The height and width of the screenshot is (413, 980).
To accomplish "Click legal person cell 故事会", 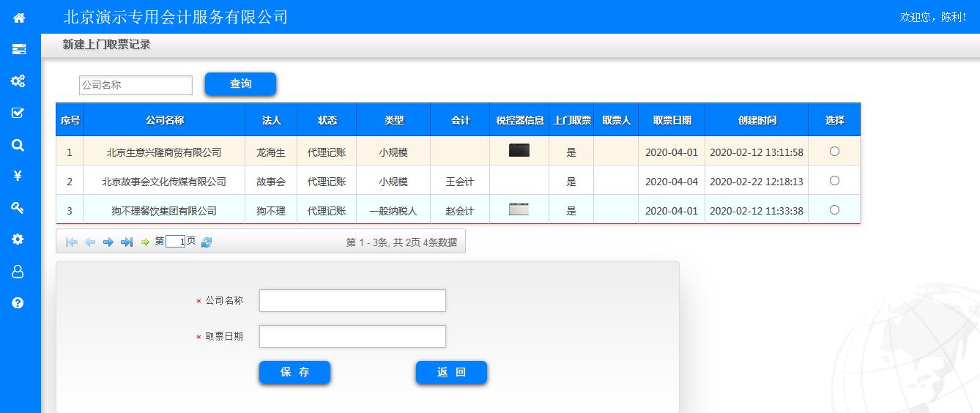I will (271, 182).
